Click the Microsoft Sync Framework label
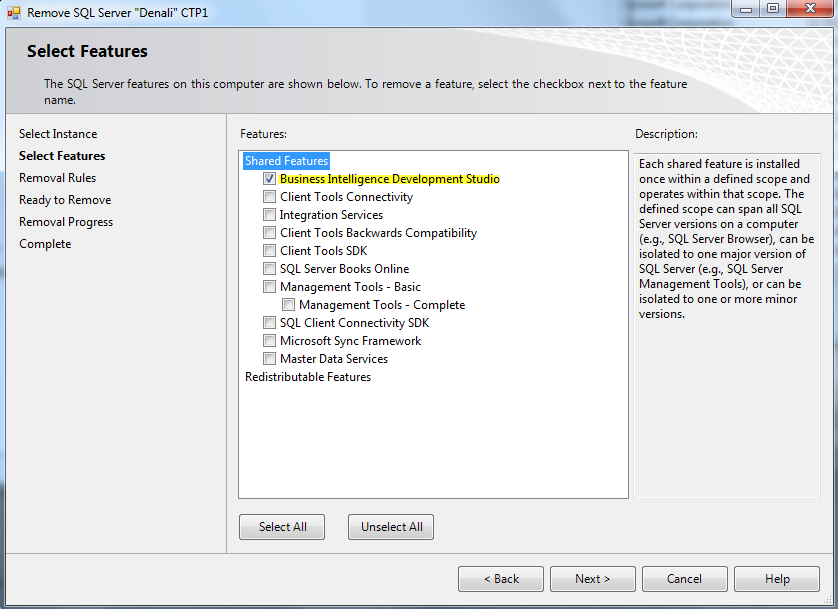Viewport: 838px width, 609px height. click(351, 341)
